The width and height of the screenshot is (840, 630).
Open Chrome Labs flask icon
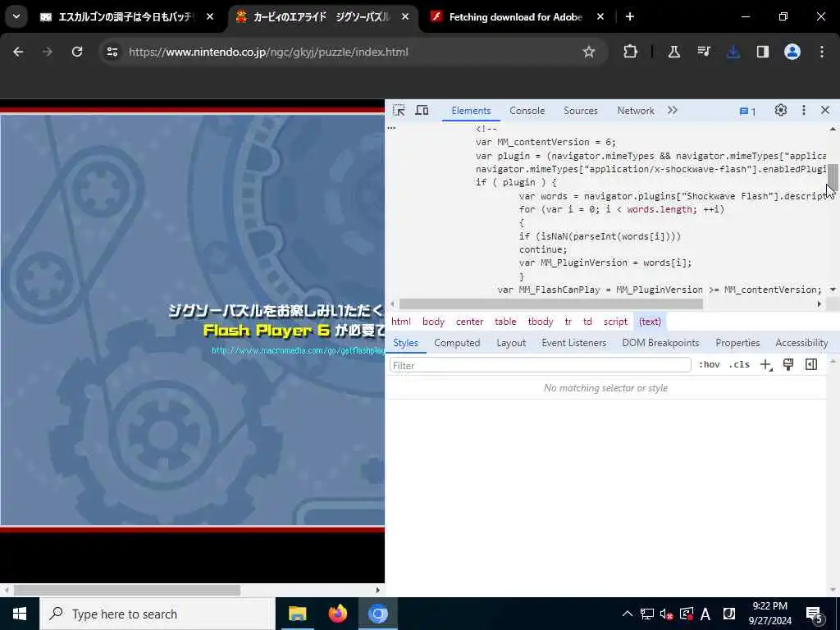click(x=674, y=52)
